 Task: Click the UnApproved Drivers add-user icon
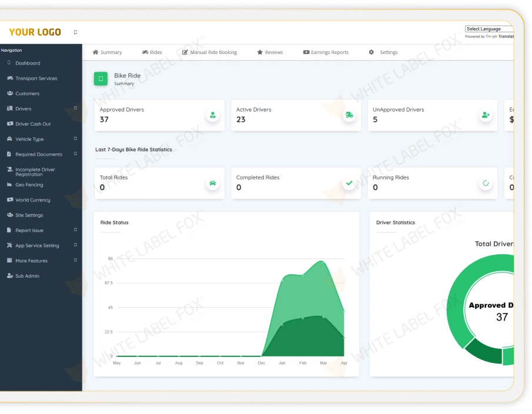pos(486,115)
